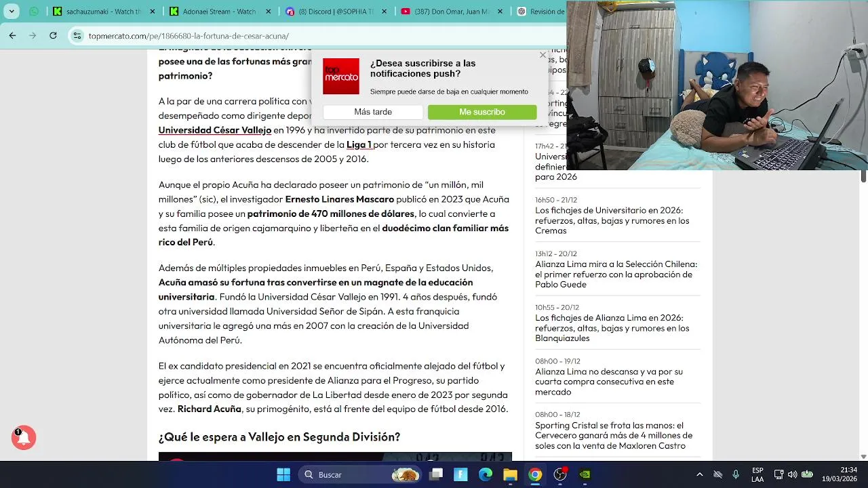
Task: Open Microsoft Edge from taskbar
Action: click(486, 474)
